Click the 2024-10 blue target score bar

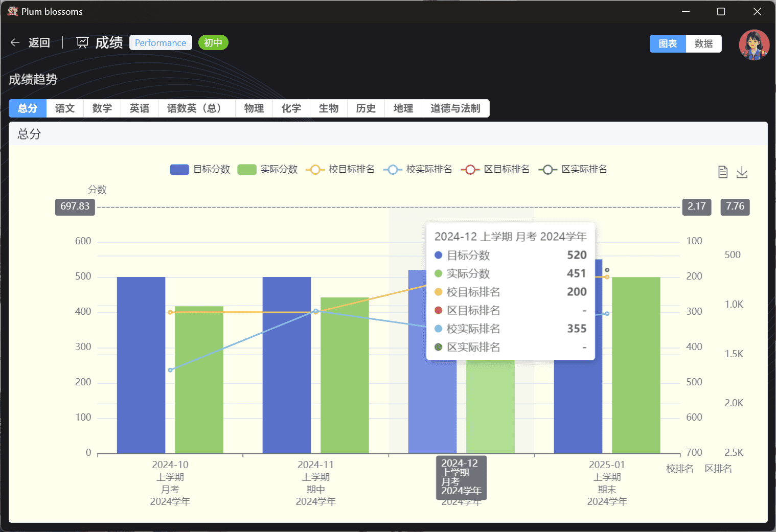point(141,365)
